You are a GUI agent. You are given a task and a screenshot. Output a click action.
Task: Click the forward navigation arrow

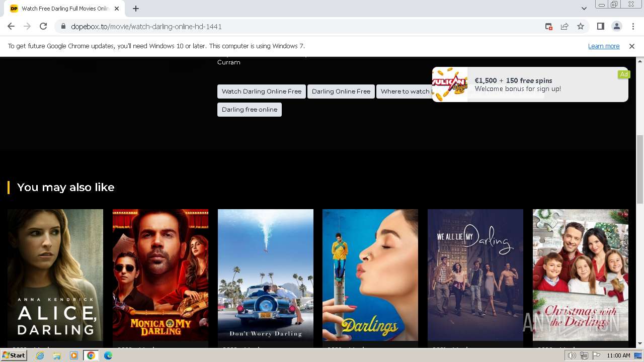27,27
